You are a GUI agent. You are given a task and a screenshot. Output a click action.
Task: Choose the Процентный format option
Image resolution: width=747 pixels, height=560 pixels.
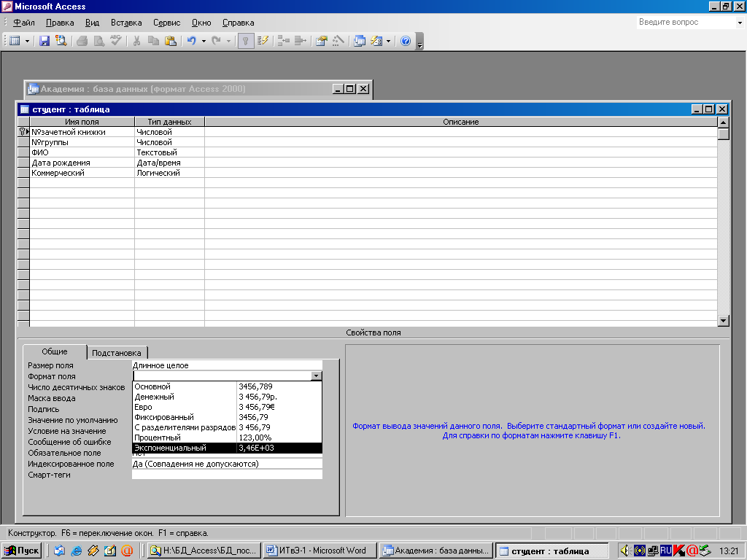click(227, 437)
